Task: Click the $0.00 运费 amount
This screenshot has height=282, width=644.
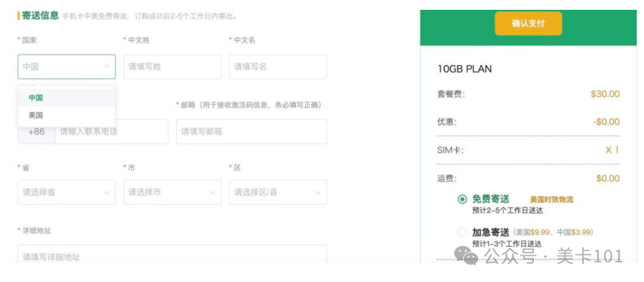Action: [x=608, y=179]
